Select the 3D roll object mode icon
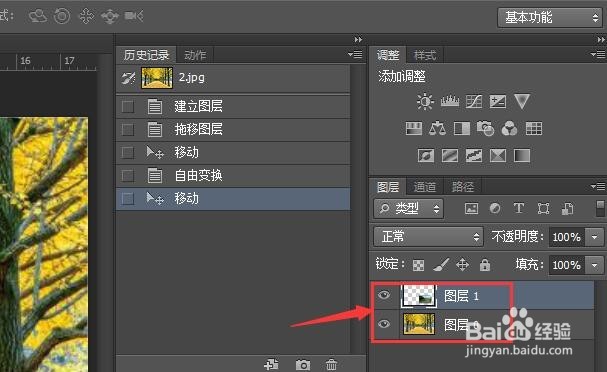607x372 pixels. pos(62,16)
